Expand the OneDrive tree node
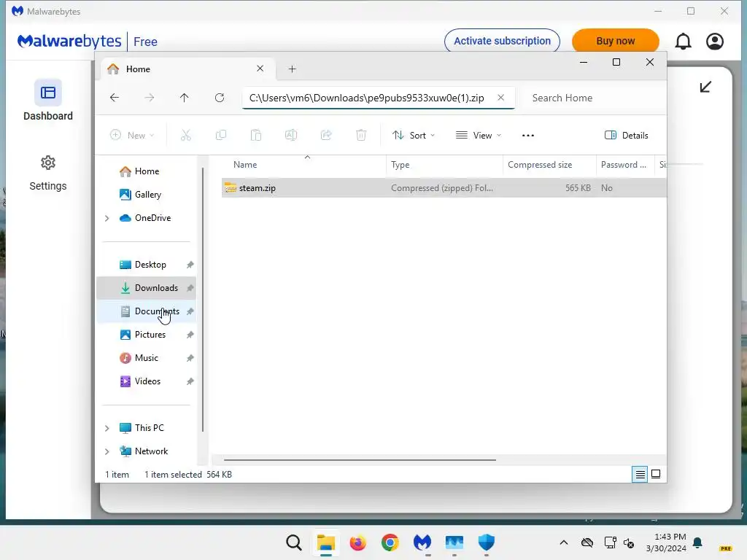The width and height of the screenshot is (747, 560). pos(107,218)
